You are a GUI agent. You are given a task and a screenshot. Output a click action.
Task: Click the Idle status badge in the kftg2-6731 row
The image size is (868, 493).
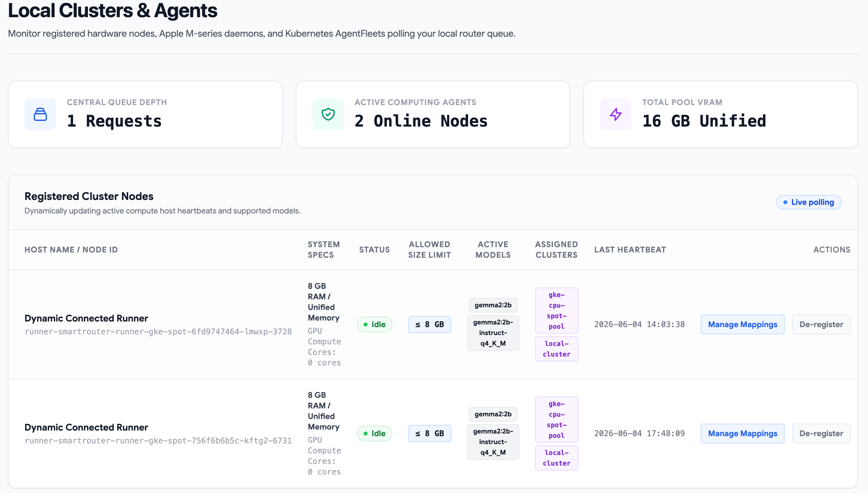click(x=375, y=434)
